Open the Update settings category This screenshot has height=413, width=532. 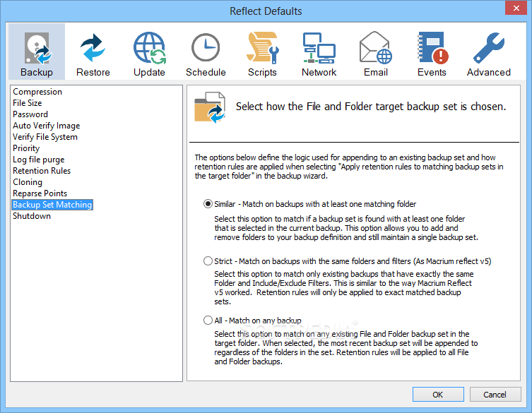pos(149,52)
